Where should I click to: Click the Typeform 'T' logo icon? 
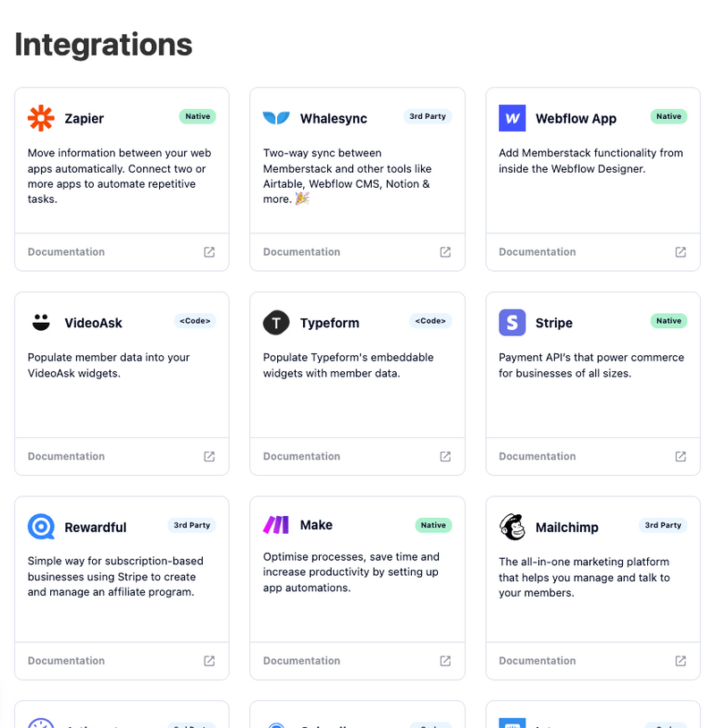click(277, 322)
